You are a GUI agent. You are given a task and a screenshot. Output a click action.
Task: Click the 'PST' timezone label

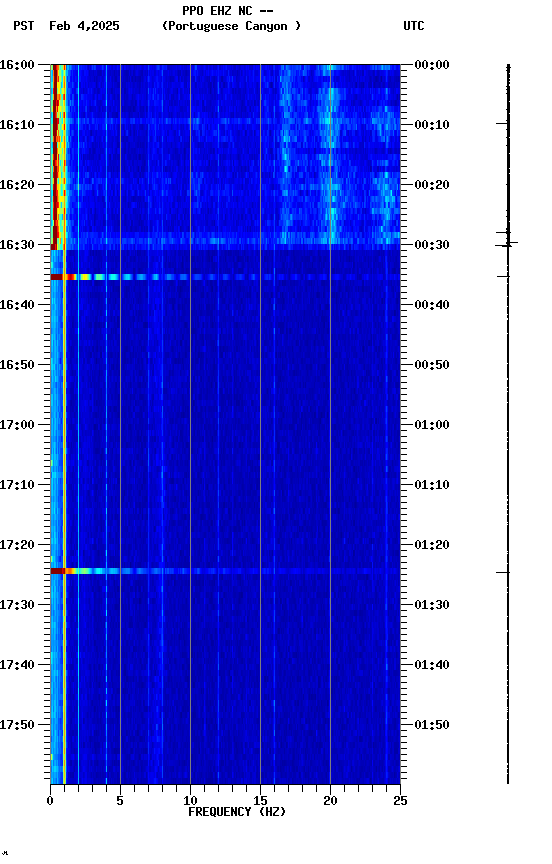pos(24,26)
